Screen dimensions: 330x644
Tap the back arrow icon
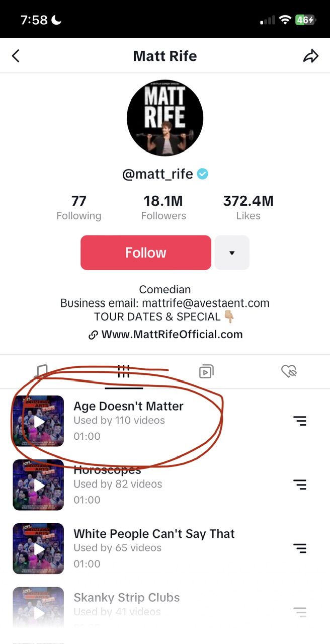point(16,55)
